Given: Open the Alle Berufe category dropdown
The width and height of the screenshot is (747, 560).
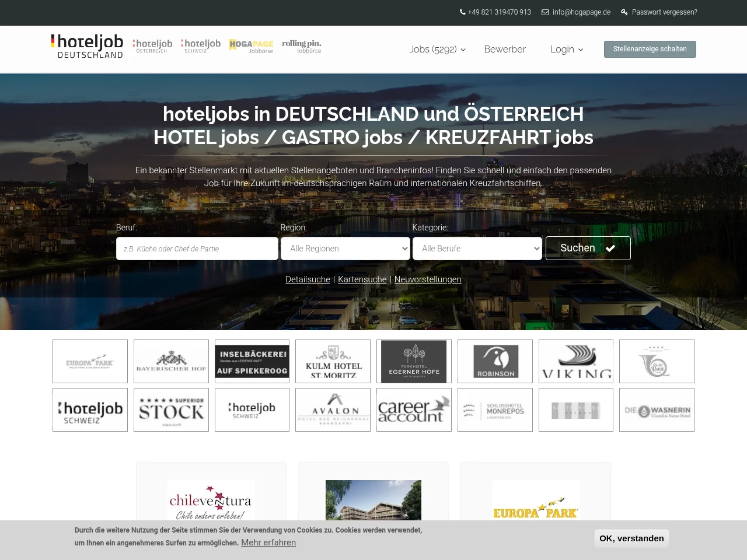Looking at the screenshot, I should [477, 249].
